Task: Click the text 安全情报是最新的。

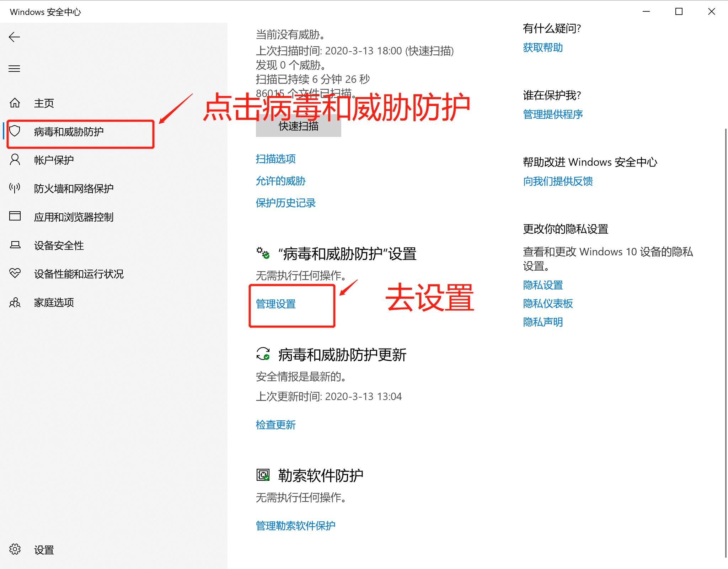Action: pyautogui.click(x=302, y=377)
